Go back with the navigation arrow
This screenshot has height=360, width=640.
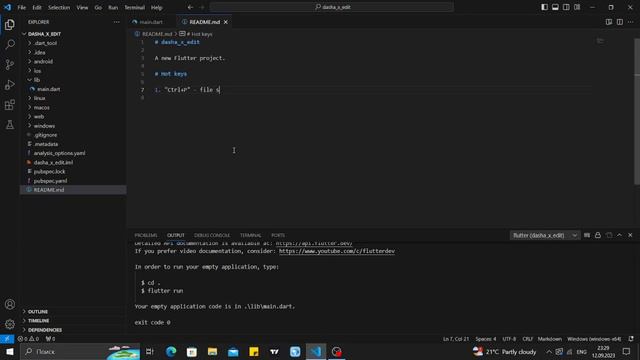click(x=190, y=7)
